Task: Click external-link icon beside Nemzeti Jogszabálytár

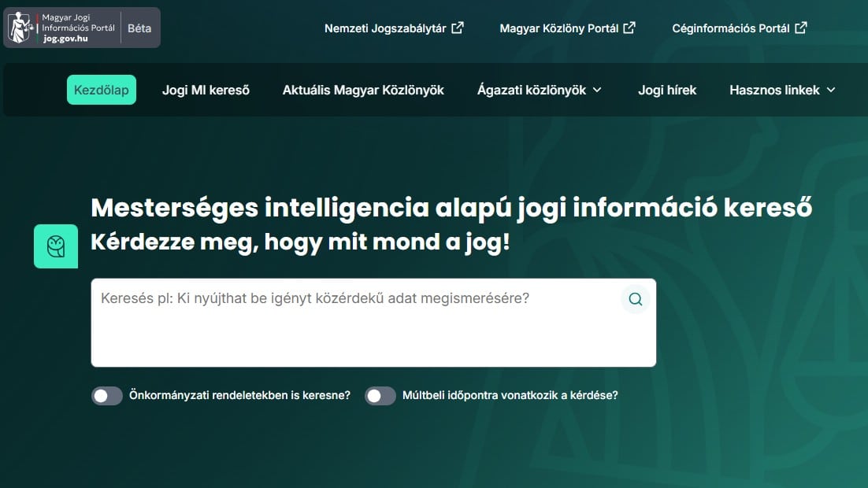Action: 458,28
